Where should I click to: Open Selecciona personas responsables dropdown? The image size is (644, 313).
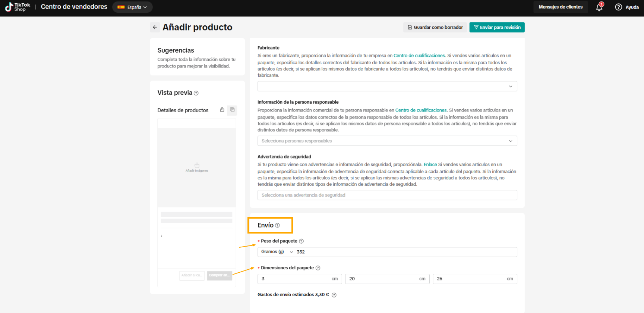coord(387,141)
